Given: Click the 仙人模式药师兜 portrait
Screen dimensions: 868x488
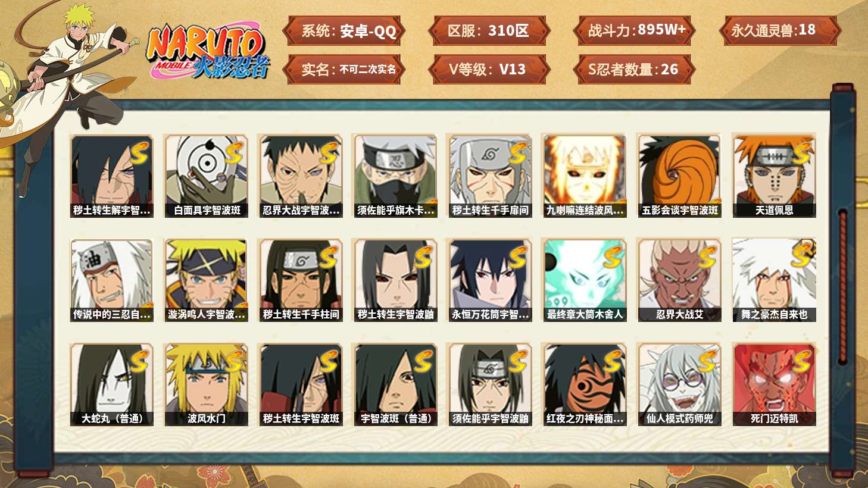Looking at the screenshot, I should pyautogui.click(x=679, y=384).
